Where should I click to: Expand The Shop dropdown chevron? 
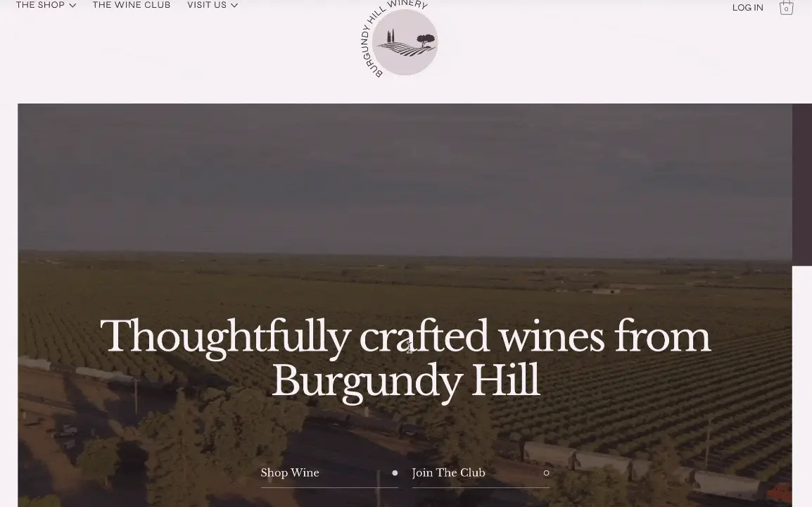72,5
